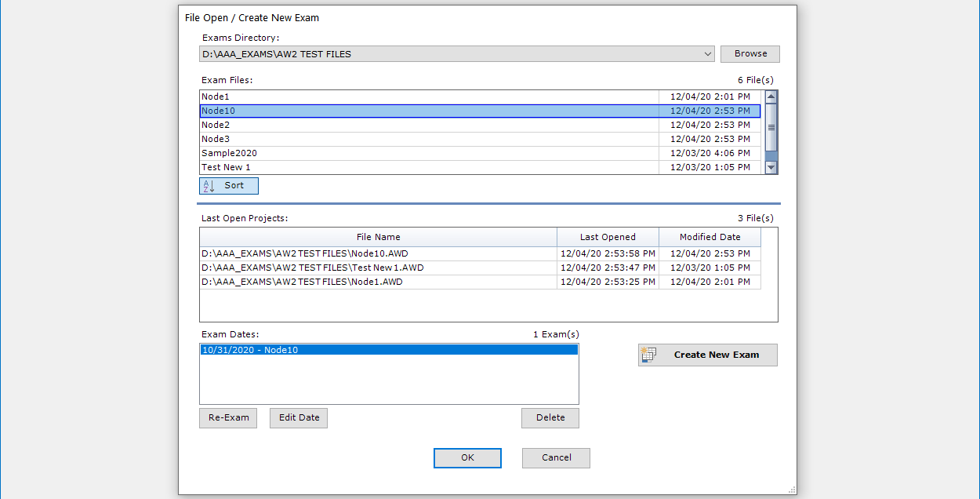Screen dimensions: 980x499
Task: Click the File Name column header
Action: pos(379,236)
